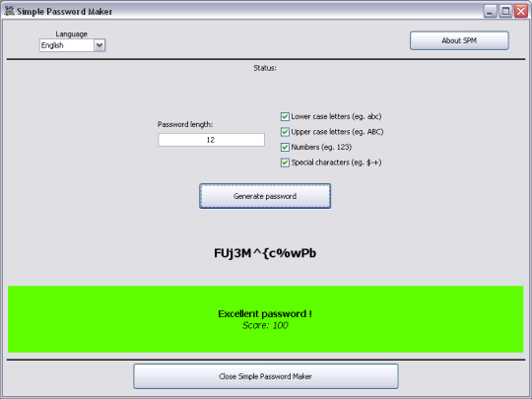This screenshot has width=532, height=399.
Task: Click the Simple Password Maker title bar icon
Action: [9, 11]
